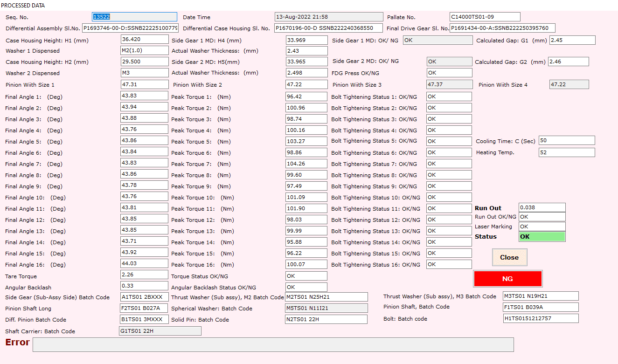Click the Pinion Wiith Size 4 field
This screenshot has width=618, height=364.
click(569, 84)
